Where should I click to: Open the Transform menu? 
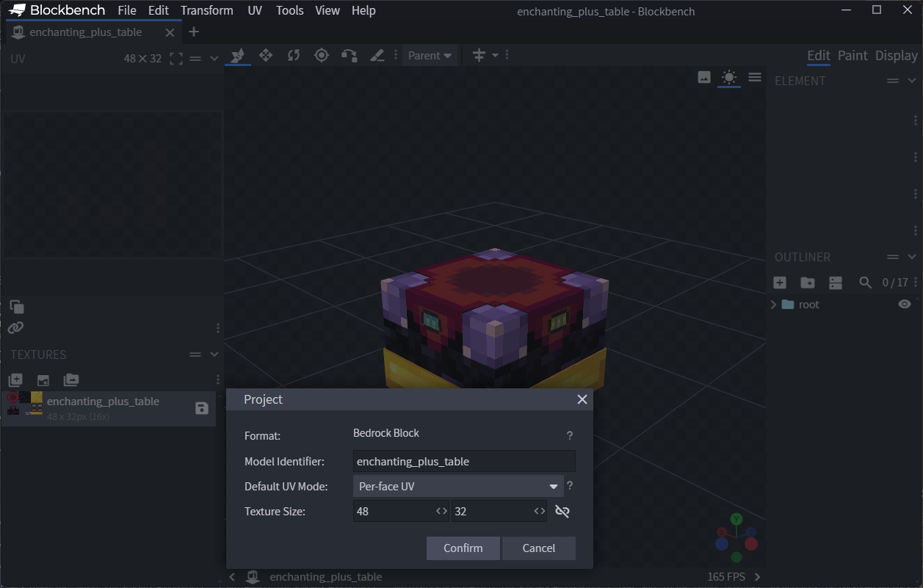pos(207,10)
